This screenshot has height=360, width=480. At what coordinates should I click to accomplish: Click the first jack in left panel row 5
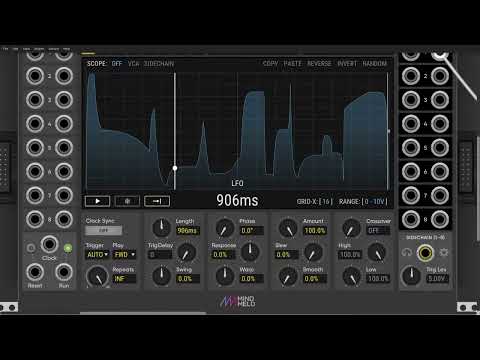click(35, 148)
